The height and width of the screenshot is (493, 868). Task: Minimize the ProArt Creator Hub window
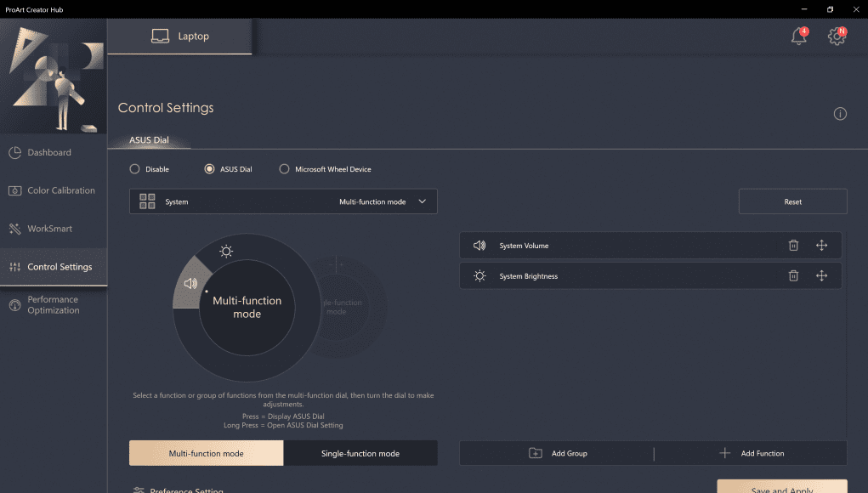tap(803, 9)
